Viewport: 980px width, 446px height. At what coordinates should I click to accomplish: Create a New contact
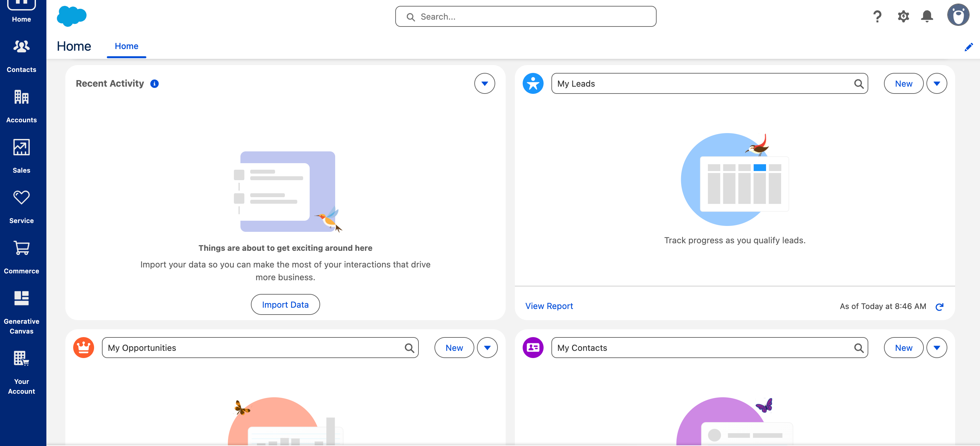click(904, 347)
